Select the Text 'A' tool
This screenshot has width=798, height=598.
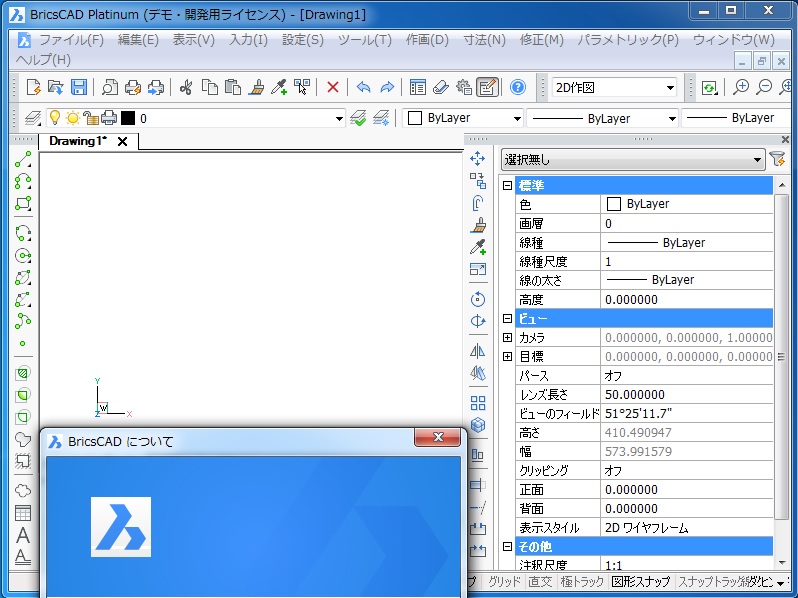[x=23, y=535]
